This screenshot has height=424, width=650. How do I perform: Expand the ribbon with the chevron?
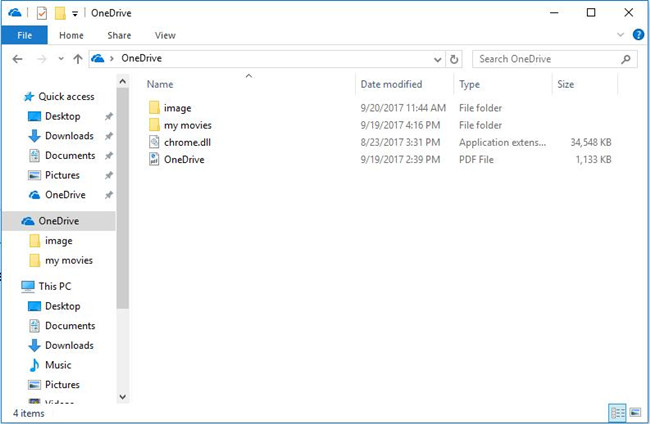pyautogui.click(x=620, y=35)
